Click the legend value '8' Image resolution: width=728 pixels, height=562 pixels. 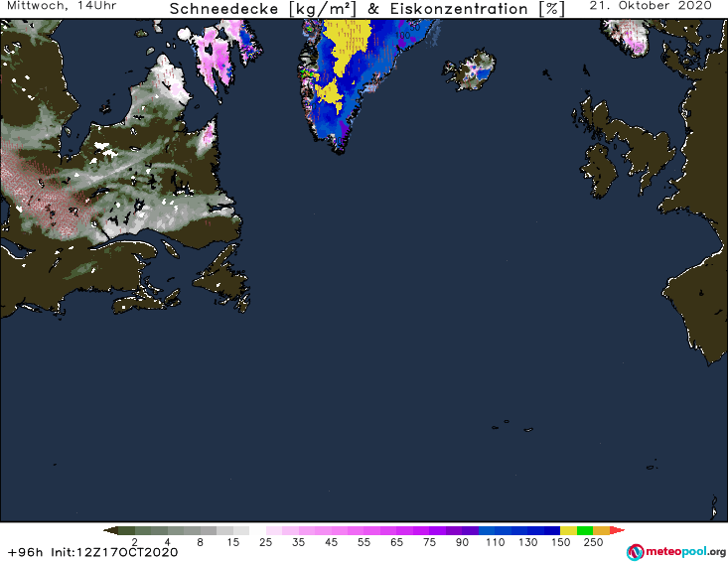[200, 542]
